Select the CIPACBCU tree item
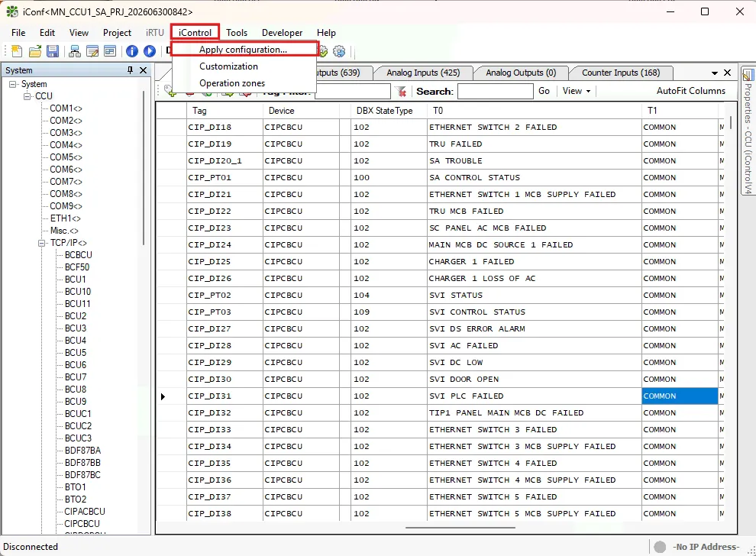Screen dimensions: 756x556 click(85, 512)
